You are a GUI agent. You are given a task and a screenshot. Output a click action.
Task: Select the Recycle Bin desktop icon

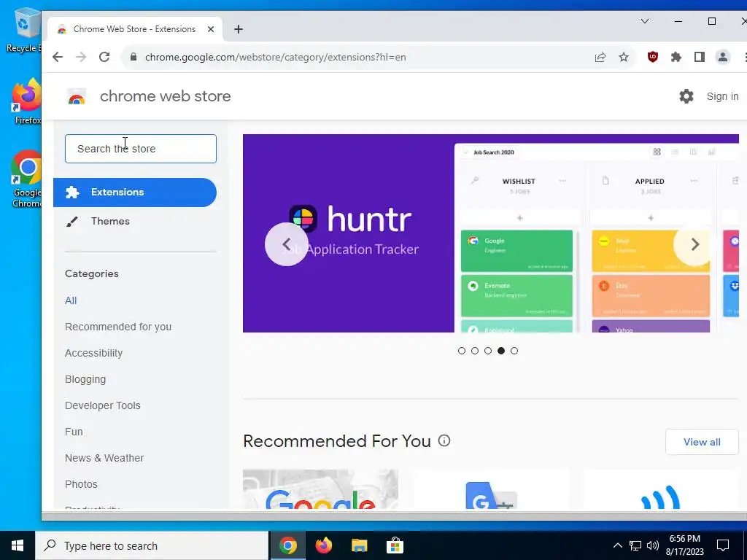24,30
